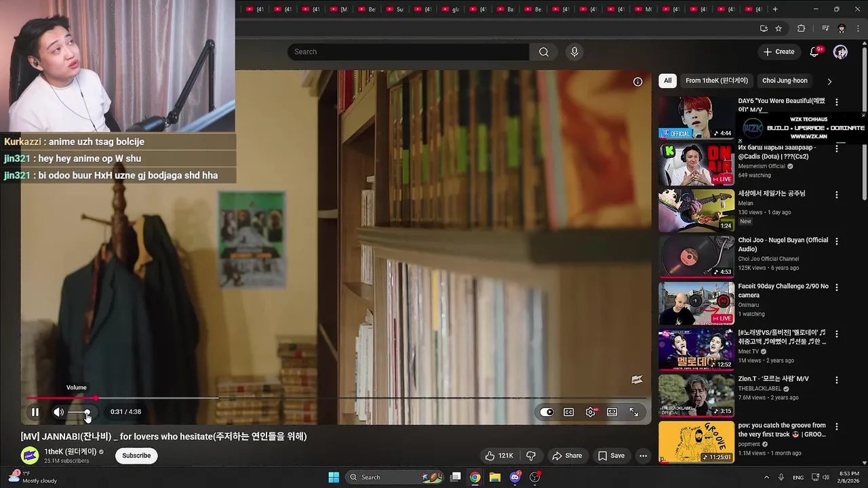Image resolution: width=868 pixels, height=488 pixels.
Task: Select the All filter chip
Action: (x=667, y=81)
